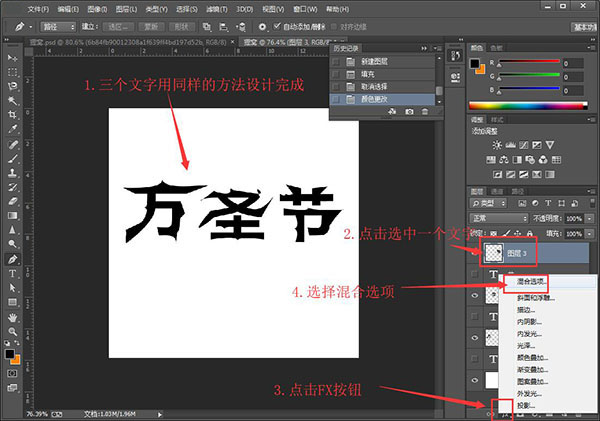Show the first hidden text layer below 图层 3
The height and width of the screenshot is (421, 600).
point(475,274)
